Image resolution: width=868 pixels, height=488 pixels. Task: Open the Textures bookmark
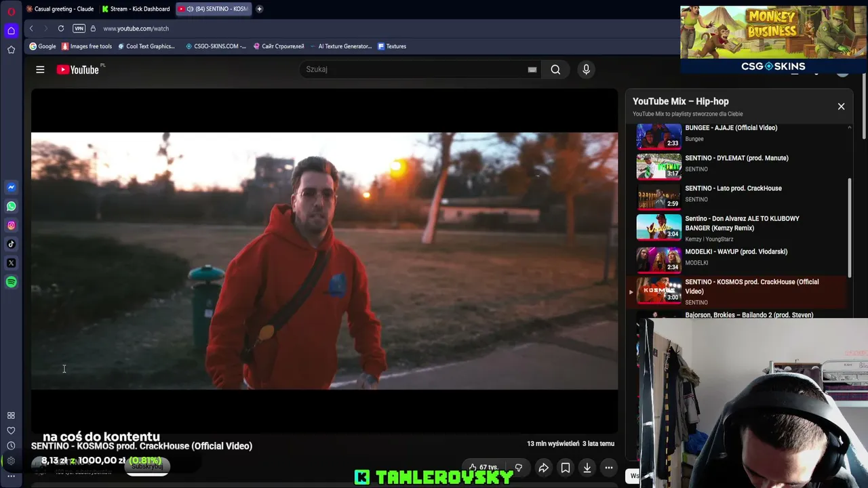coord(392,46)
